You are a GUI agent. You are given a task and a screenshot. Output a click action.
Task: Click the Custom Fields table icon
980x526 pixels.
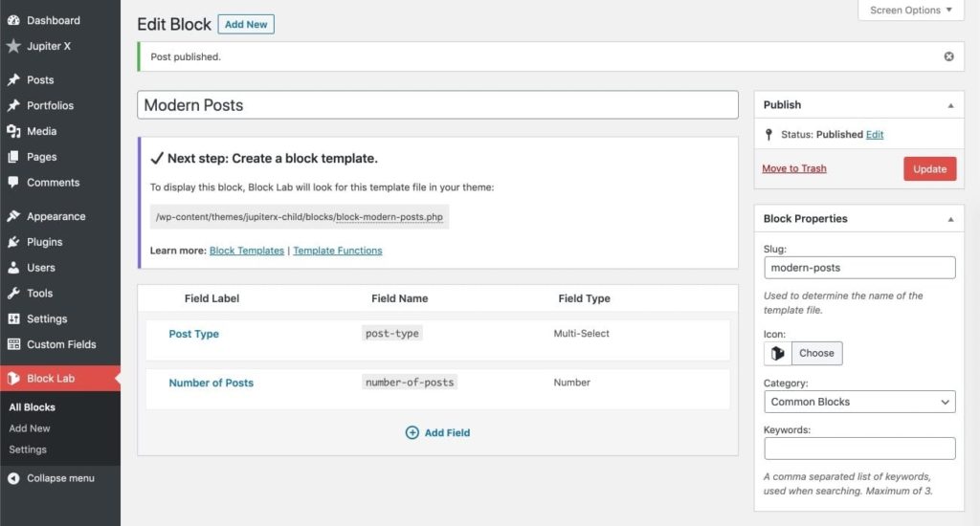tap(13, 343)
